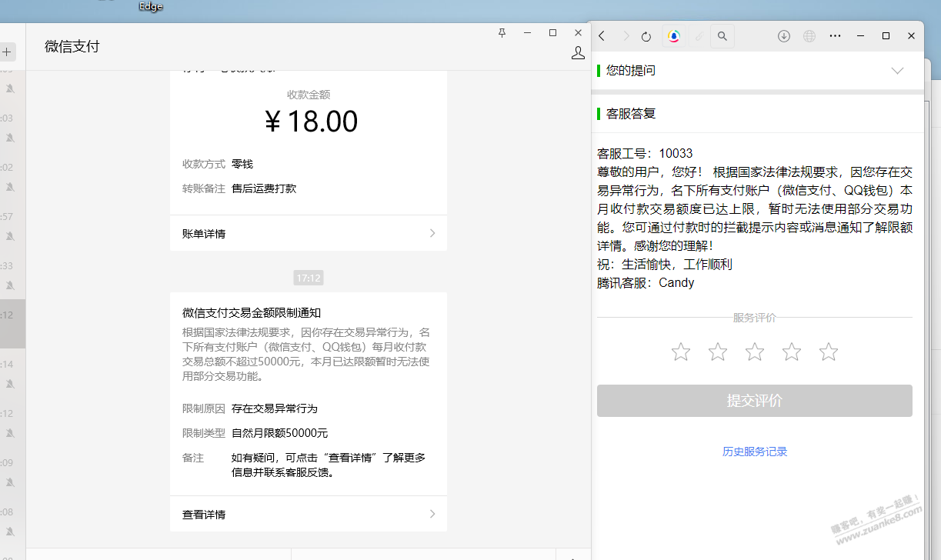
Task: Click the 服务评价 divider label
Action: pyautogui.click(x=755, y=318)
